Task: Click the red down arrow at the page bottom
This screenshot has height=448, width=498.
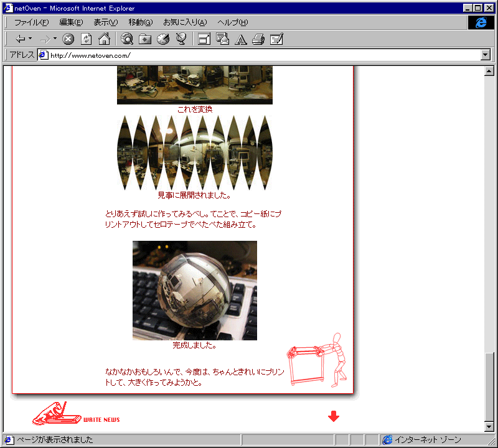Action: click(334, 416)
